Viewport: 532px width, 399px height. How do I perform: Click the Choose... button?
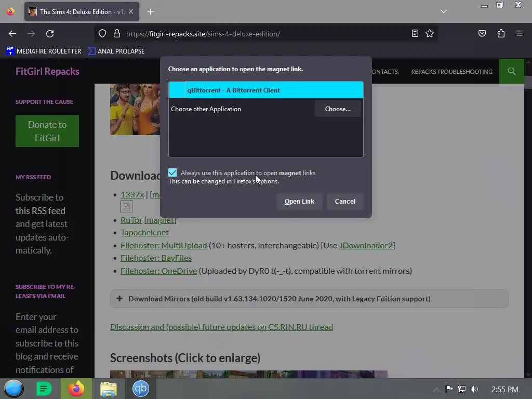[x=338, y=109]
